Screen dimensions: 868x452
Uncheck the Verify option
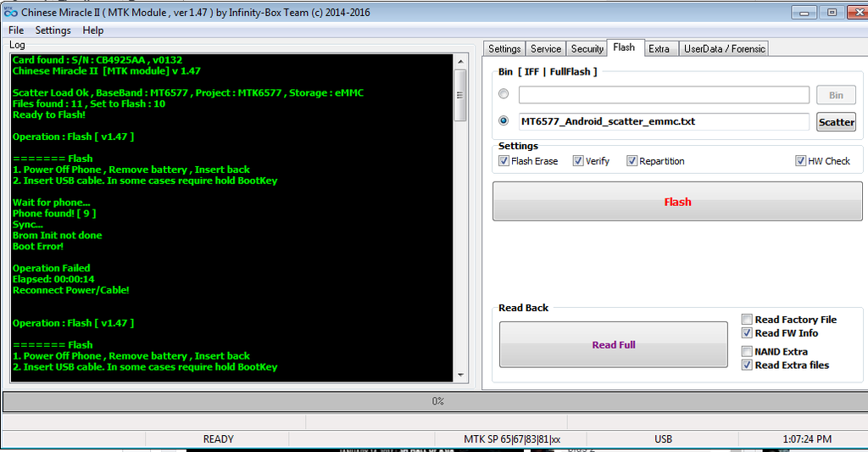tap(578, 161)
